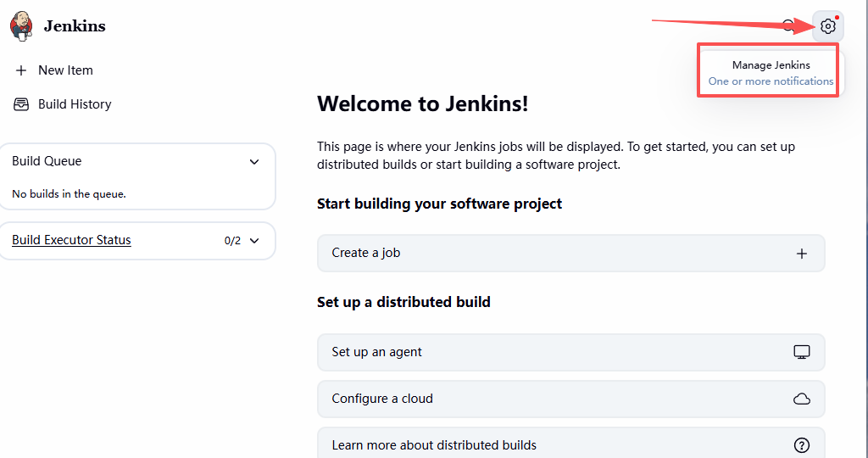Click the 0/2 executor count

click(232, 241)
